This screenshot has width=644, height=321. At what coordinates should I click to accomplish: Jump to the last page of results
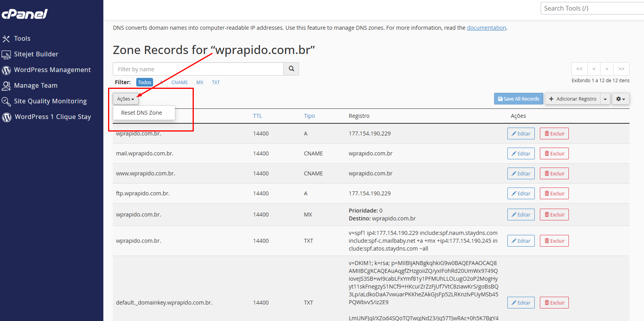[621, 69]
